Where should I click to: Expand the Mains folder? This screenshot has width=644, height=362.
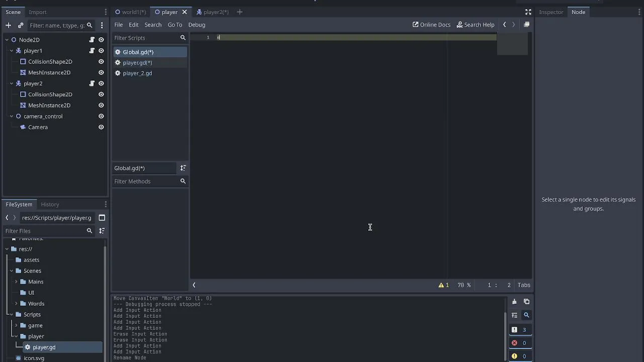click(16, 282)
